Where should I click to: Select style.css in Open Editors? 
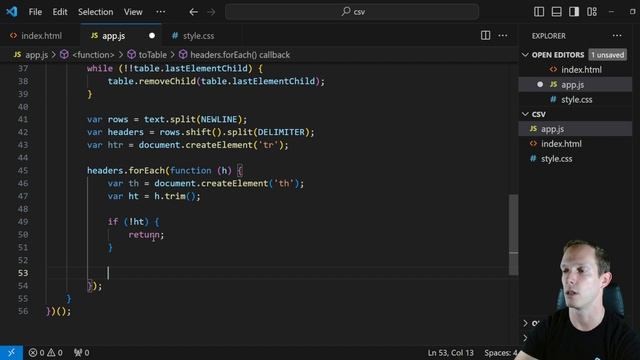click(576, 100)
